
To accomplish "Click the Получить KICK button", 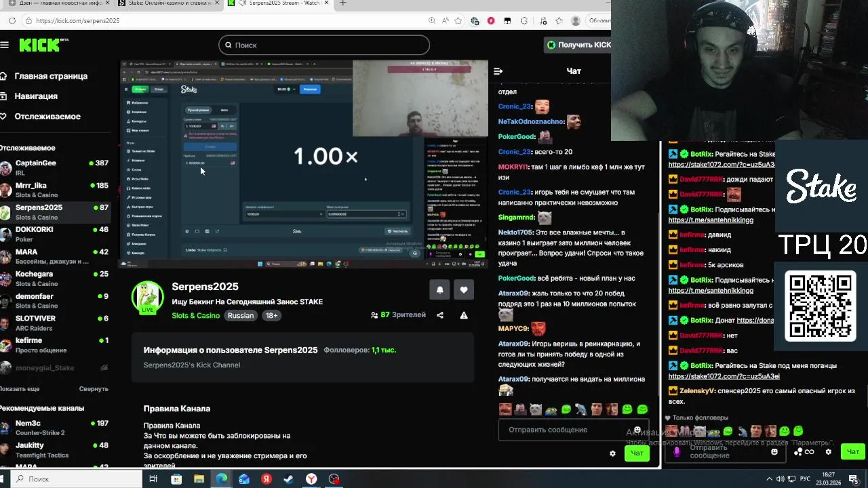I will [x=579, y=45].
